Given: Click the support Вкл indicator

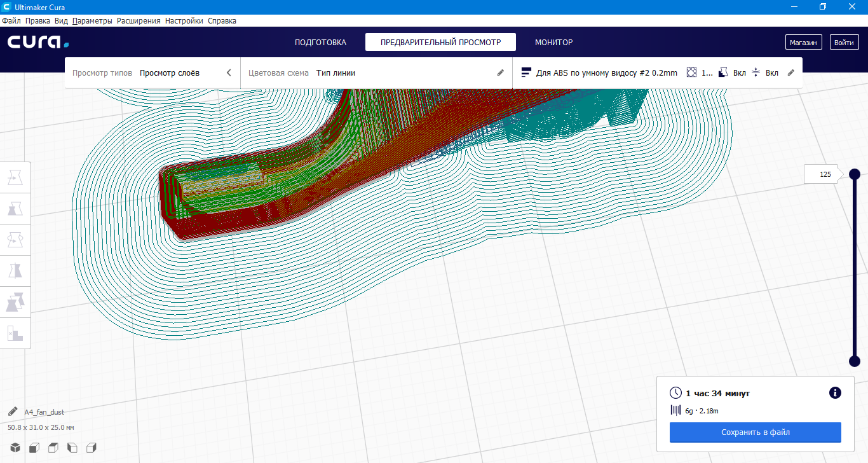Looking at the screenshot, I should coord(732,73).
